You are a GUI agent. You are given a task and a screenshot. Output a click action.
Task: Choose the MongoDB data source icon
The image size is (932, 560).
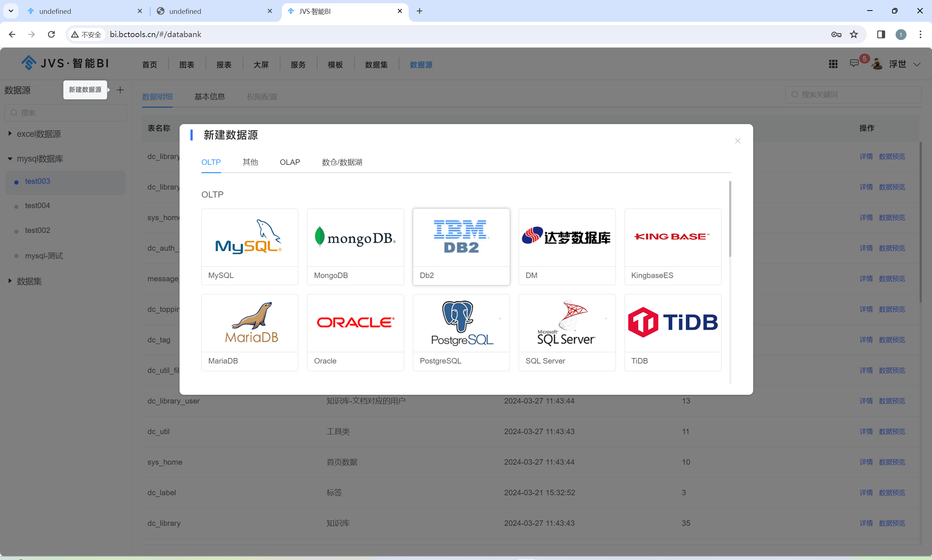(x=355, y=238)
